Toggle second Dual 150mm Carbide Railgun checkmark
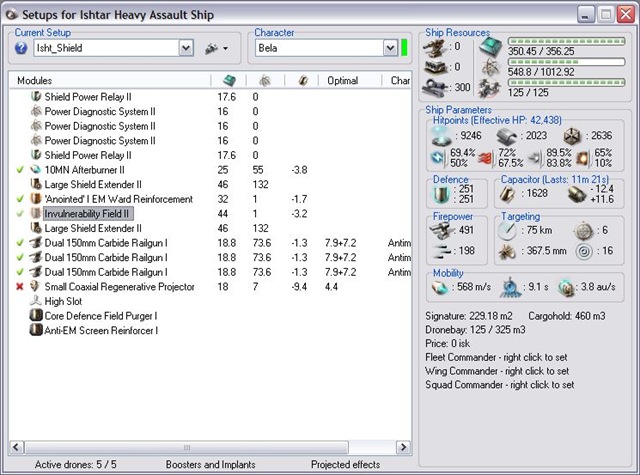The width and height of the screenshot is (640, 475). click(x=20, y=257)
